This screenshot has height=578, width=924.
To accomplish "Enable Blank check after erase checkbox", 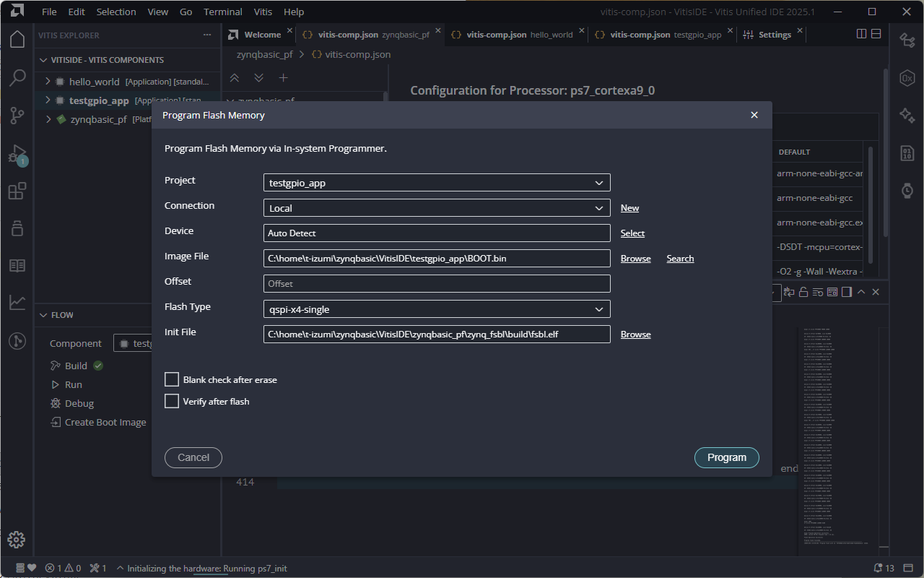I will click(x=172, y=380).
